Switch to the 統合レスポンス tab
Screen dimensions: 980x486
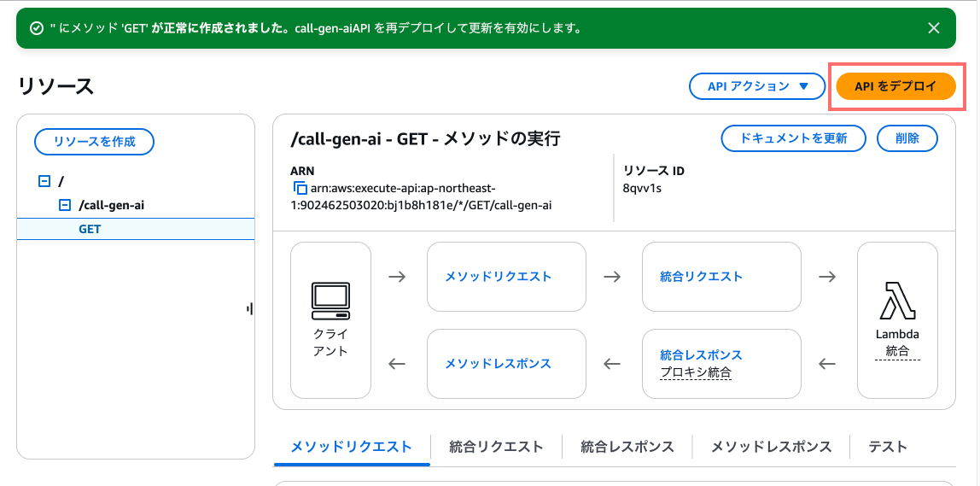pyautogui.click(x=627, y=447)
